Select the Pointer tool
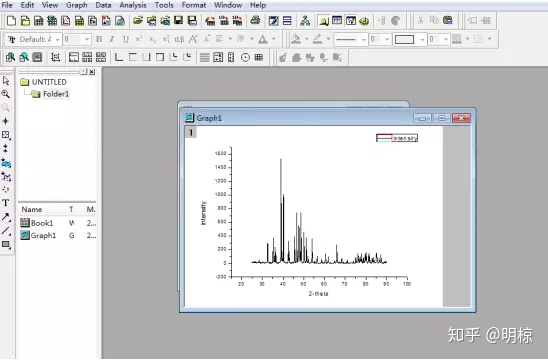548x360 pixels. (x=6, y=81)
